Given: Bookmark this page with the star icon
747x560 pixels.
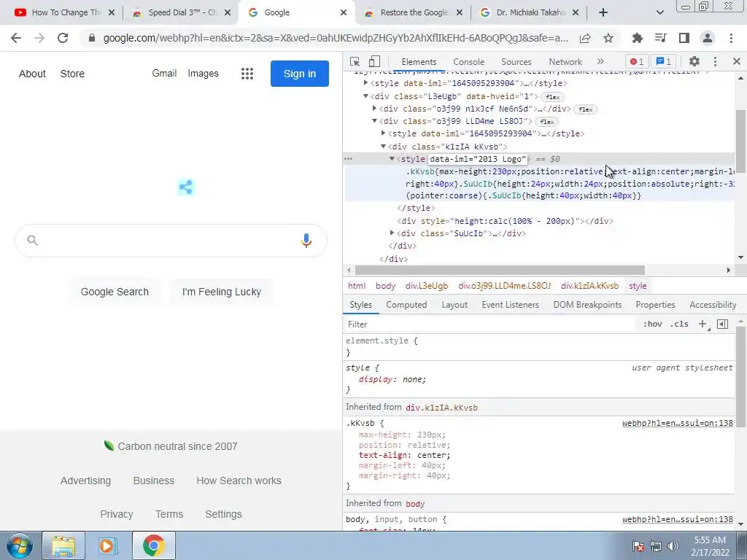Looking at the screenshot, I should point(608,38).
